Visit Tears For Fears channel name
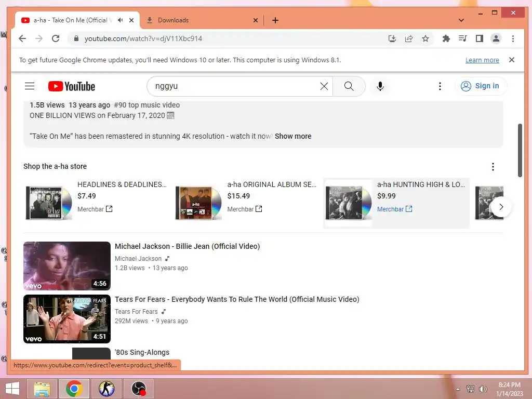The height and width of the screenshot is (399, 532). (136, 312)
